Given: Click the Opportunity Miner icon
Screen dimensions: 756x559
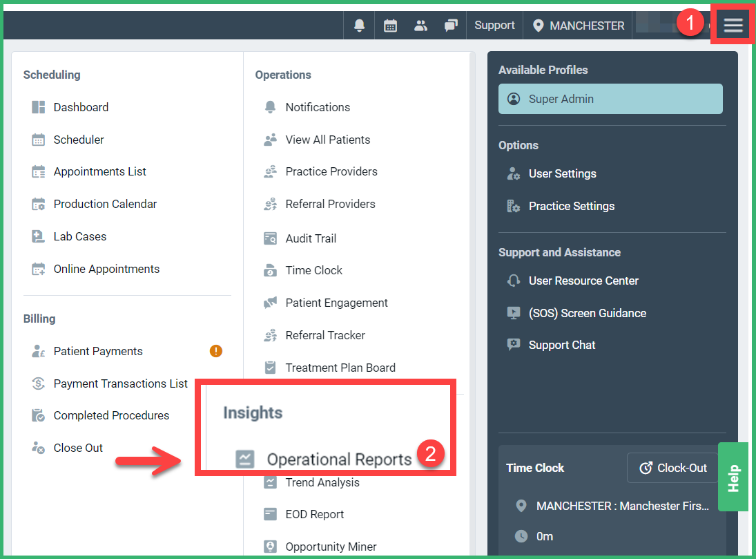Looking at the screenshot, I should point(271,547).
